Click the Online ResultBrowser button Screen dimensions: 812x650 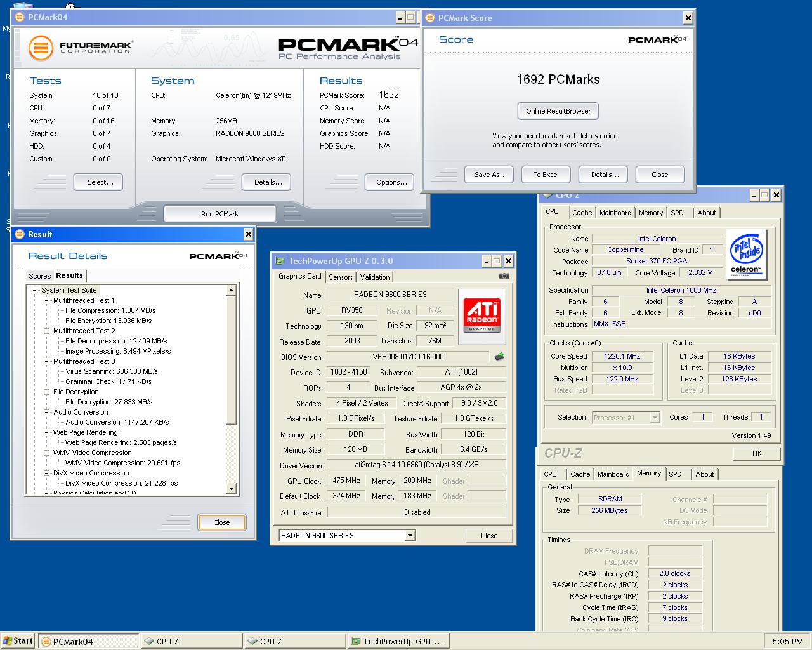point(558,111)
